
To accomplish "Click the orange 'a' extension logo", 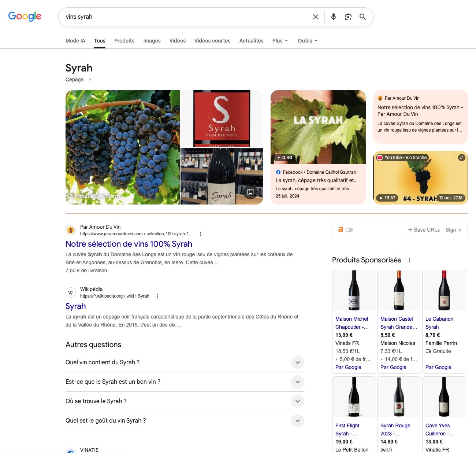I will point(341,229).
